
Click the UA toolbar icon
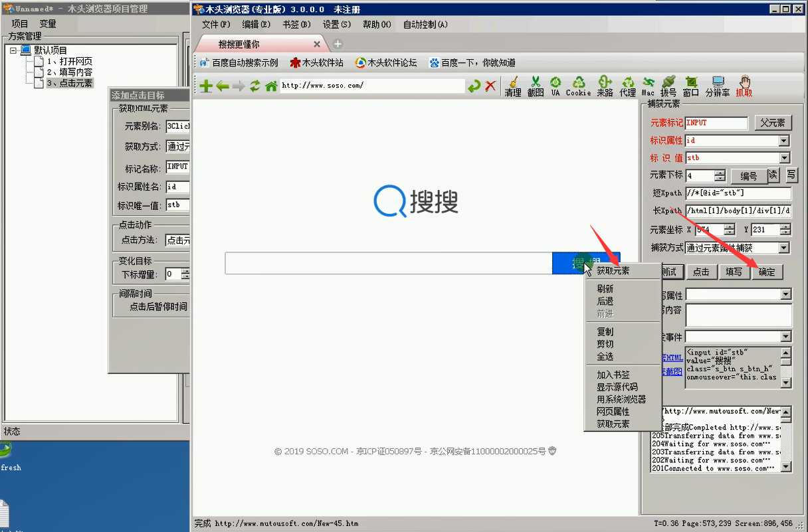point(555,86)
